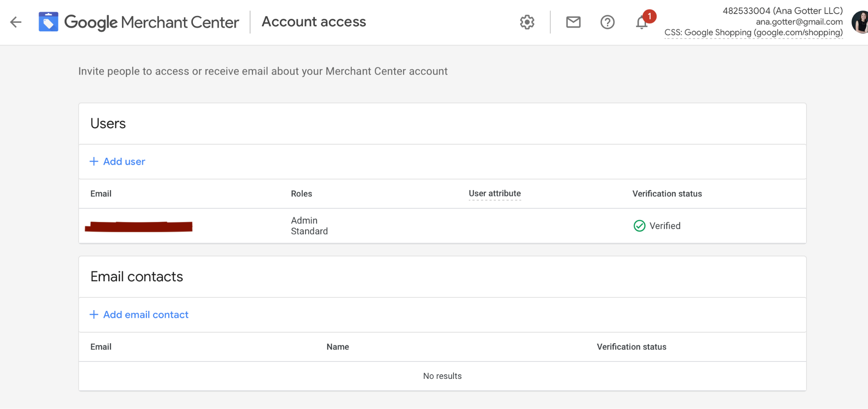868x409 pixels.
Task: Click the green Verified checkmark icon
Action: click(639, 226)
